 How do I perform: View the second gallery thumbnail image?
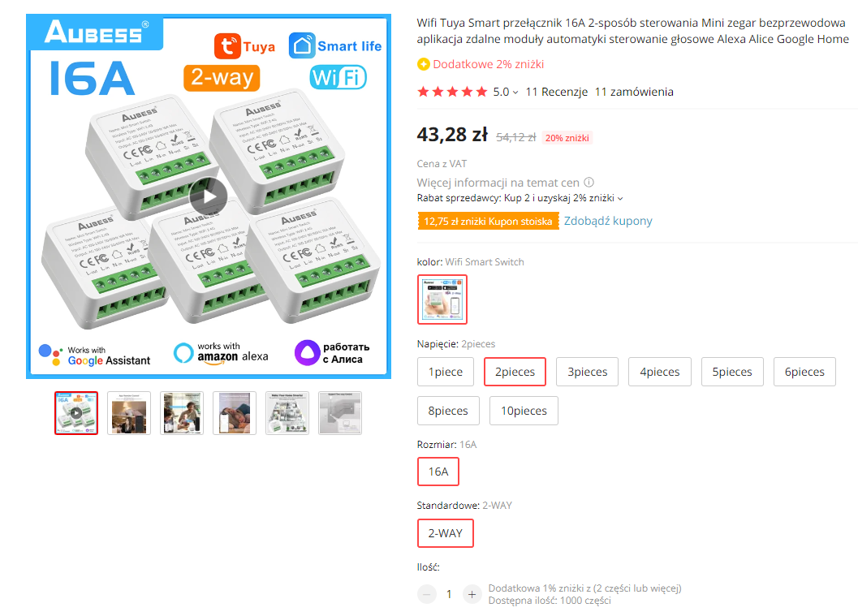click(129, 413)
